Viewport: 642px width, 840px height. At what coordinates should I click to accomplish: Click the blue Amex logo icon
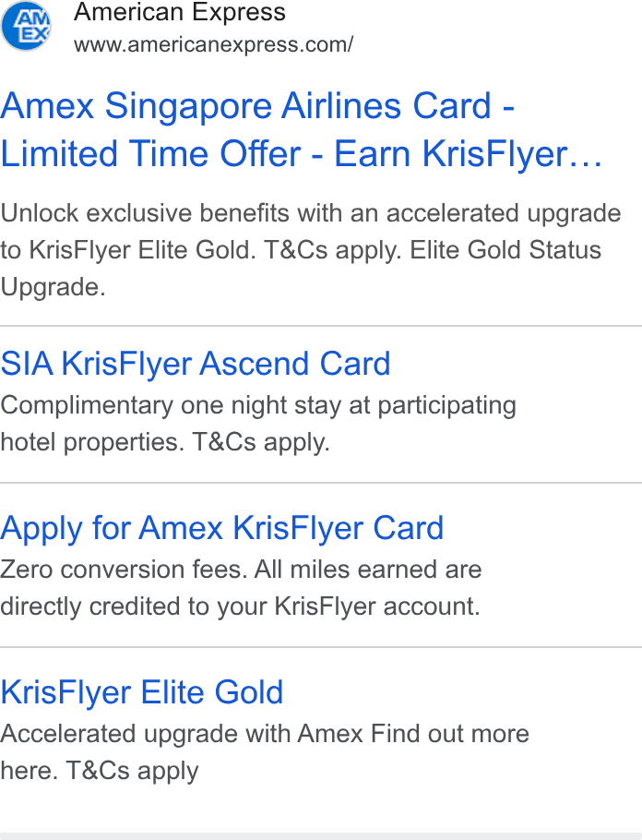pyautogui.click(x=26, y=26)
